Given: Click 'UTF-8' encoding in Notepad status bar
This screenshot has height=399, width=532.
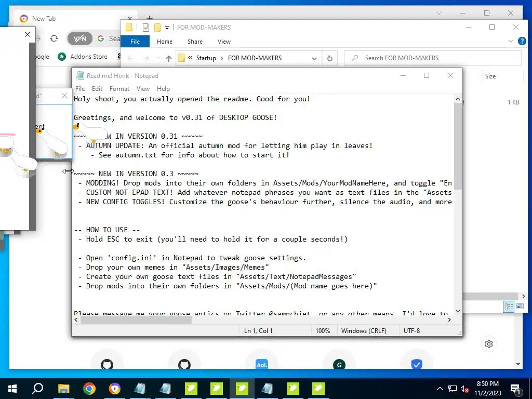Looking at the screenshot, I should coord(411,331).
